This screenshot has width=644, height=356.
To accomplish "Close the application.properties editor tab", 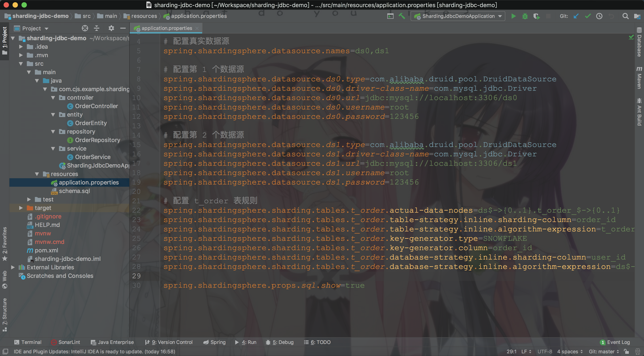I will click(197, 28).
